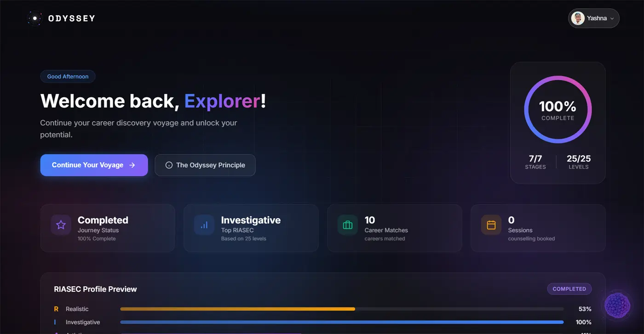This screenshot has height=334, width=644.
Task: Select the "Completed" Journey Status heading
Action: [103, 220]
